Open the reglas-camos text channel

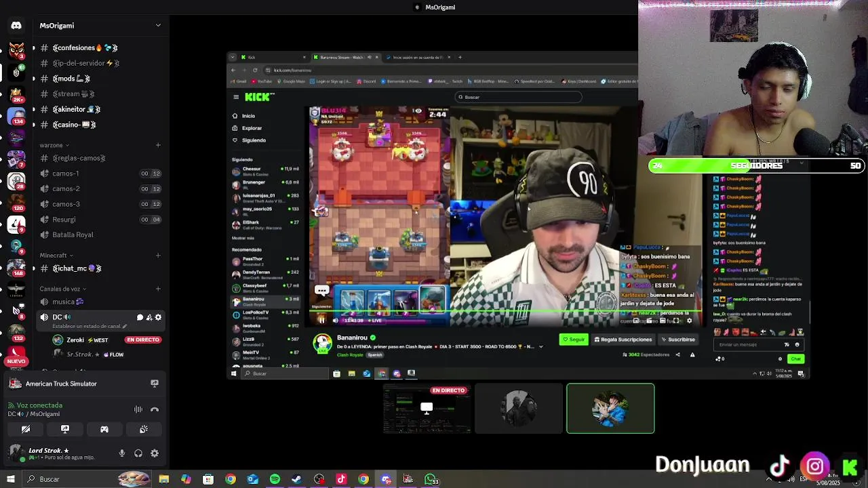pyautogui.click(x=100, y=159)
